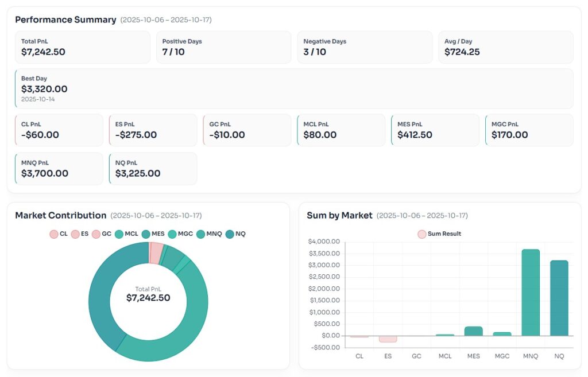
Task: Select the MNQ bar in Sum by Market
Action: [531, 293]
